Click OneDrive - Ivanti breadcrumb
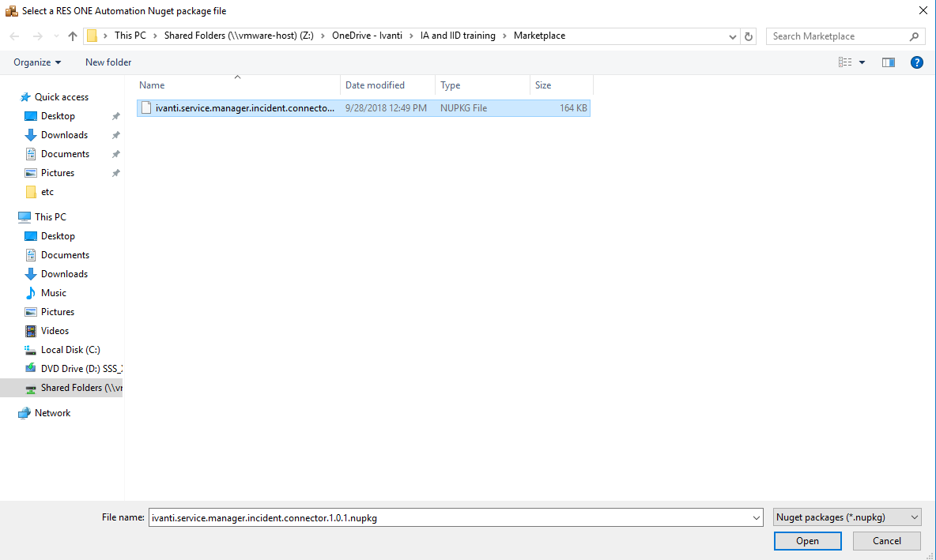The height and width of the screenshot is (560, 936). (367, 36)
